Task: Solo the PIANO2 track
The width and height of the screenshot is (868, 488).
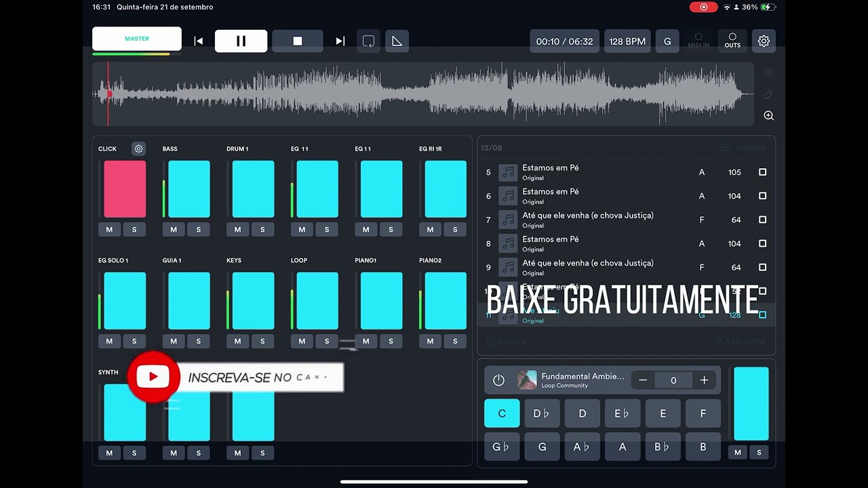Action: [x=455, y=342]
